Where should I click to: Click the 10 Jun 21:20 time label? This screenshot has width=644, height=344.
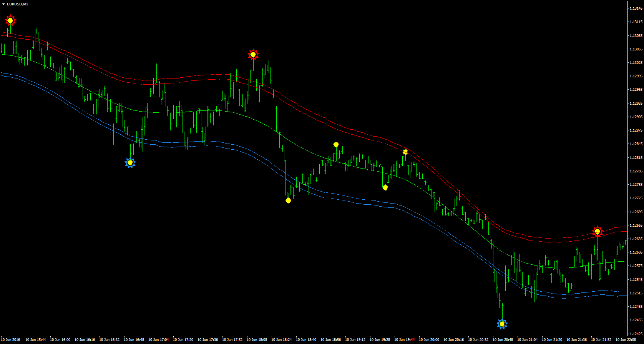(552, 340)
